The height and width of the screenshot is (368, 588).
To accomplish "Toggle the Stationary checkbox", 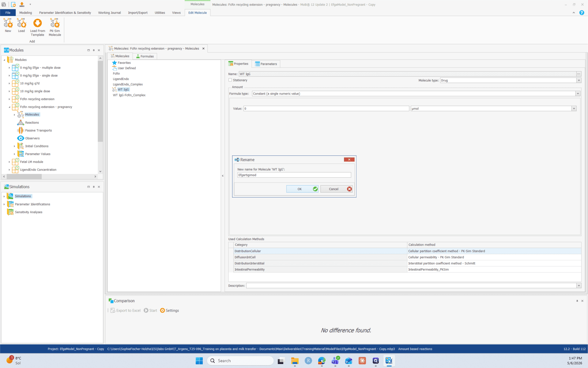I will (x=230, y=80).
